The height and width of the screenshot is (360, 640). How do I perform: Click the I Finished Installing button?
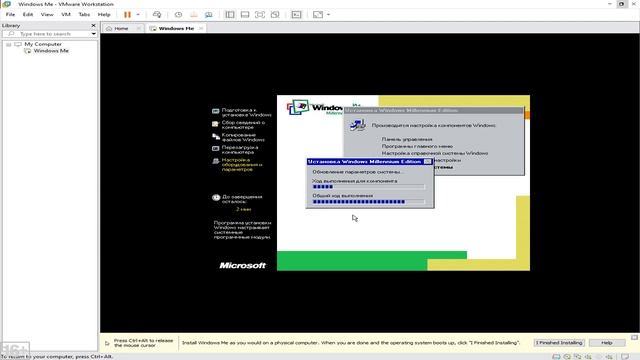click(559, 342)
